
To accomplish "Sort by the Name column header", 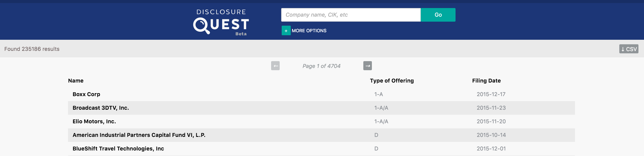I will point(76,81).
